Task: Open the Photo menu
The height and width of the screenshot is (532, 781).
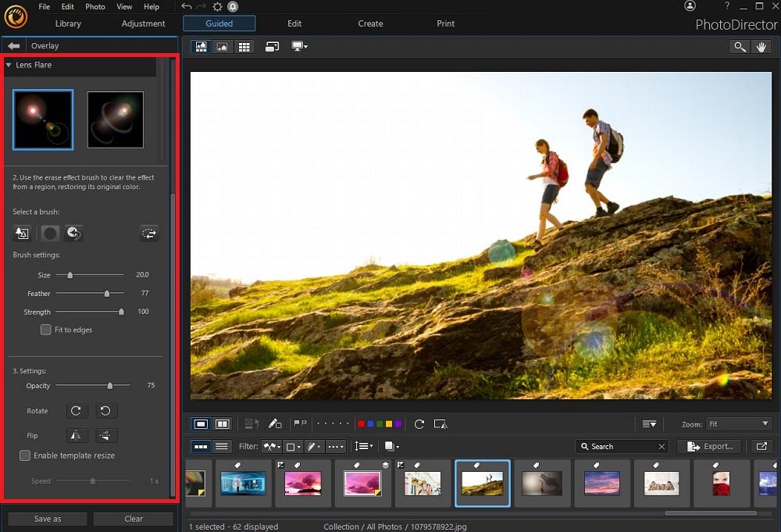Action: pos(95,6)
